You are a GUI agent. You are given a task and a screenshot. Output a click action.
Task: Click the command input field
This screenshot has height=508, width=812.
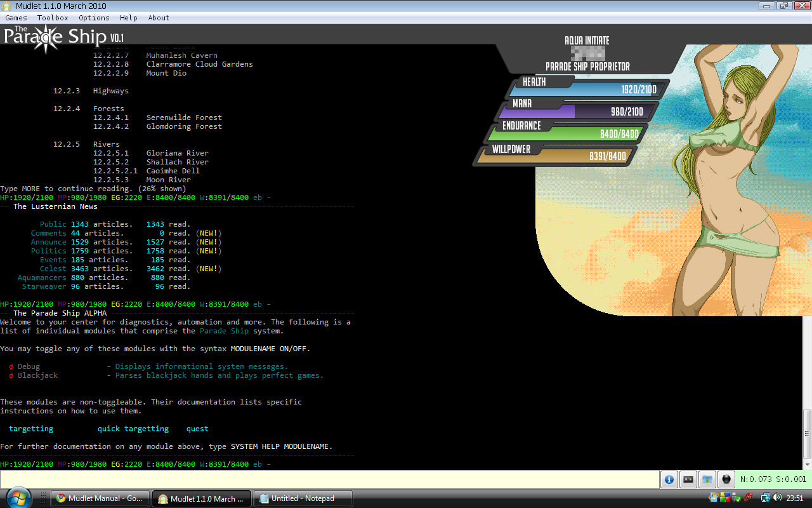click(x=329, y=479)
